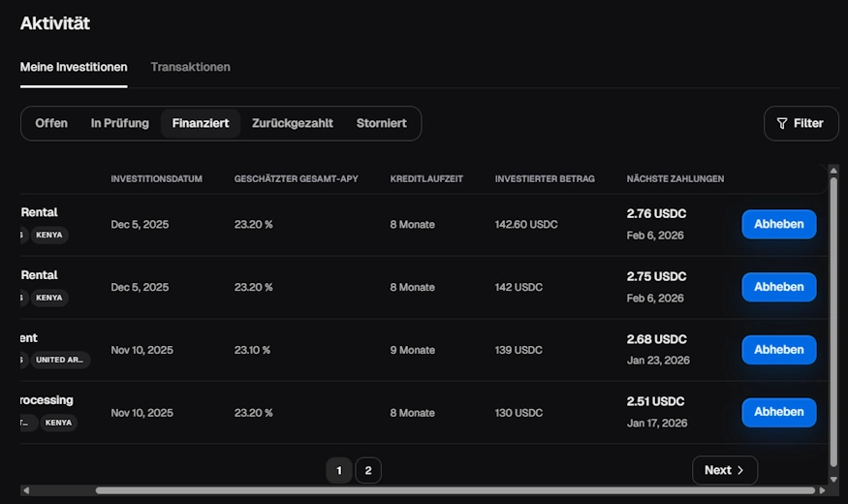Click the horizontal scrollbar right arrow

coord(822,490)
